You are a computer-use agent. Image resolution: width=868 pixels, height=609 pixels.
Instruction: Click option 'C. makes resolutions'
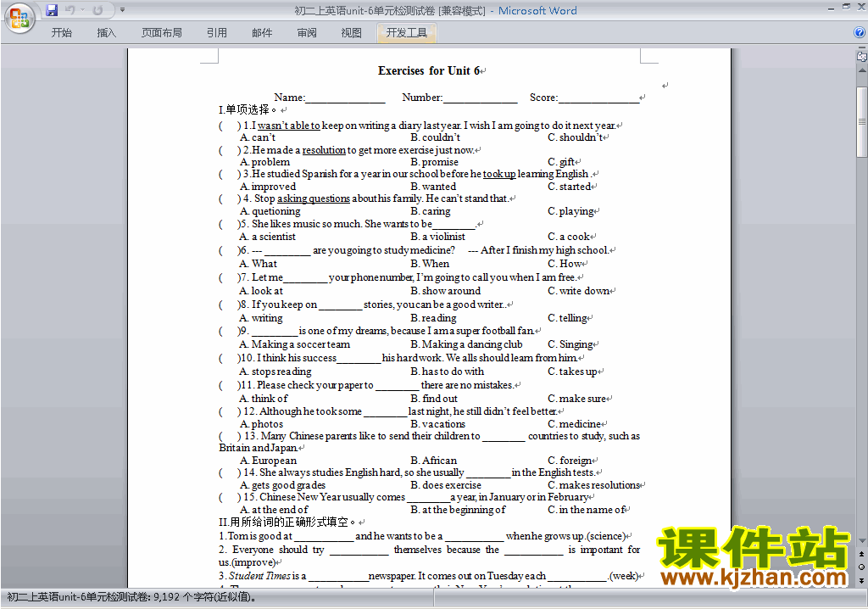tap(594, 485)
